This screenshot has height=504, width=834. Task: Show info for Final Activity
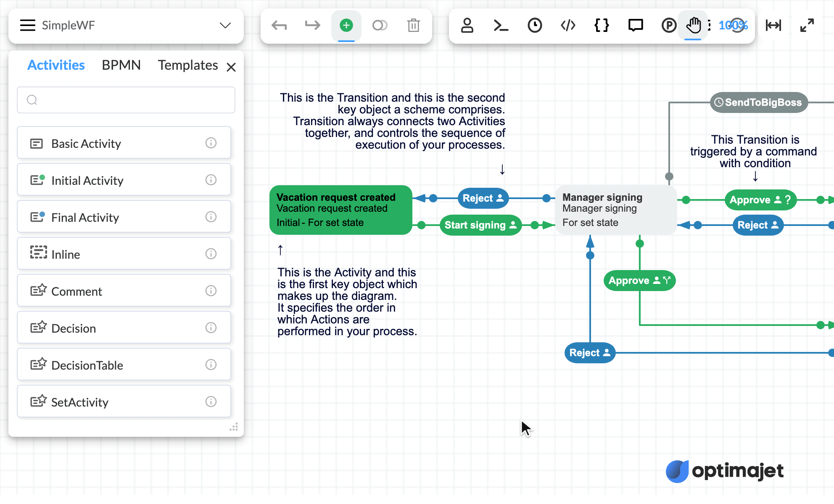tap(211, 217)
